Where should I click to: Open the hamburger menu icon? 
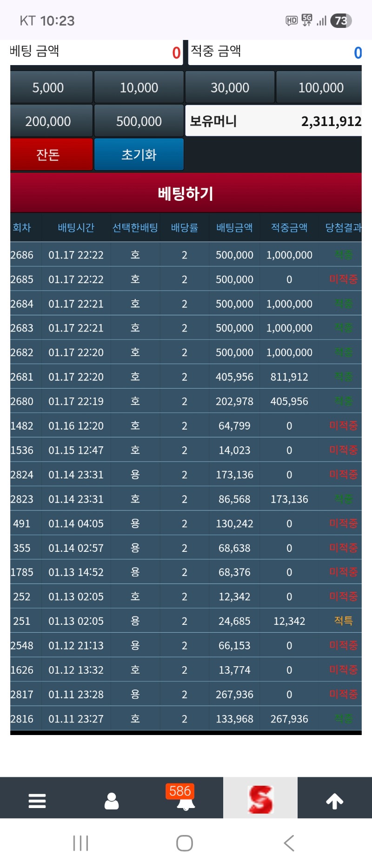tap(37, 801)
